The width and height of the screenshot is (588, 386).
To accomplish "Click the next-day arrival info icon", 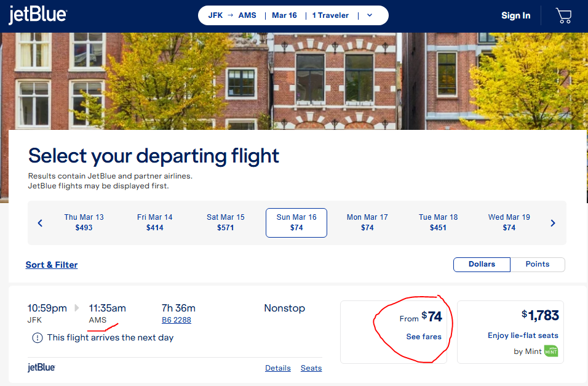I will tap(38, 338).
